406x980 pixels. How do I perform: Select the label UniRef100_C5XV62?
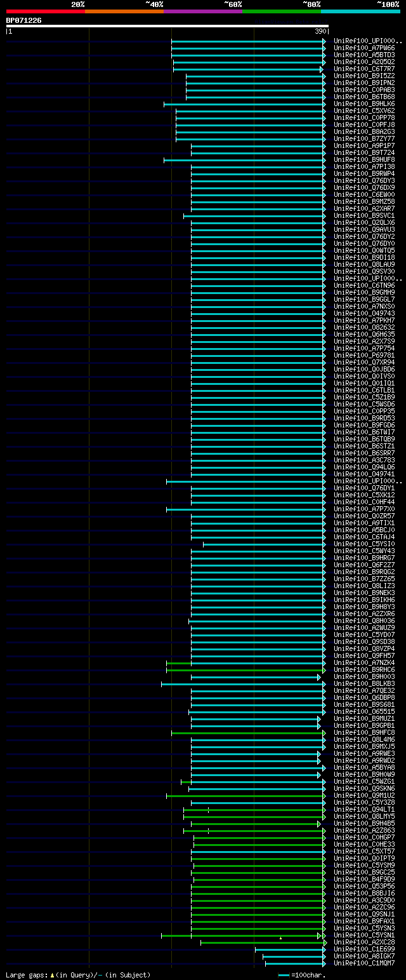pyautogui.click(x=364, y=111)
